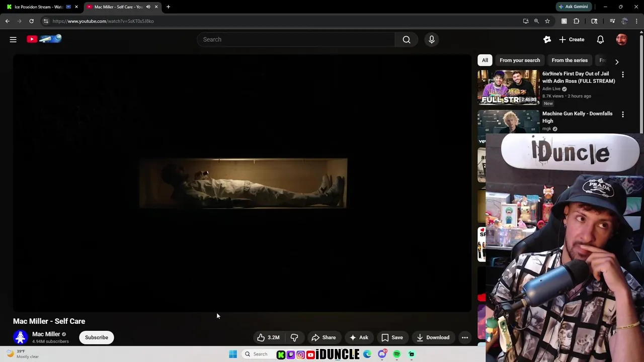Open the media controls music-note icon
This screenshot has height=362, width=644.
tap(612, 21)
